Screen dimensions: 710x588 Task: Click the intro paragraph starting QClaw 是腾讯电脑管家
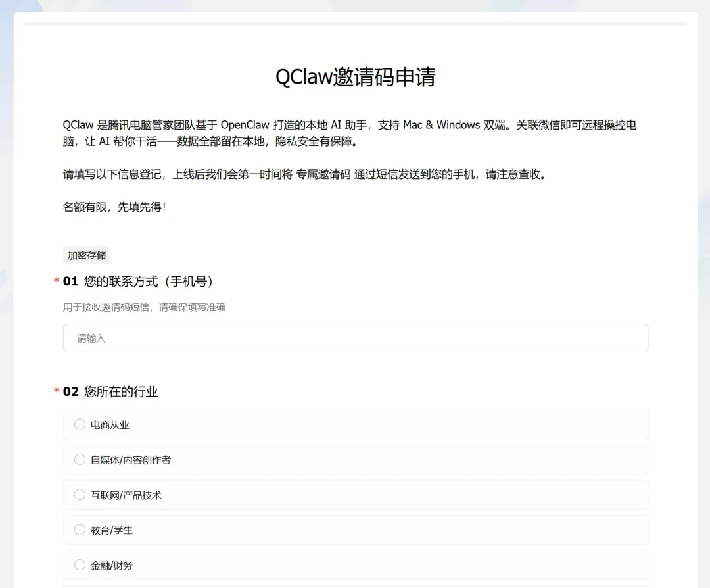pyautogui.click(x=350, y=133)
